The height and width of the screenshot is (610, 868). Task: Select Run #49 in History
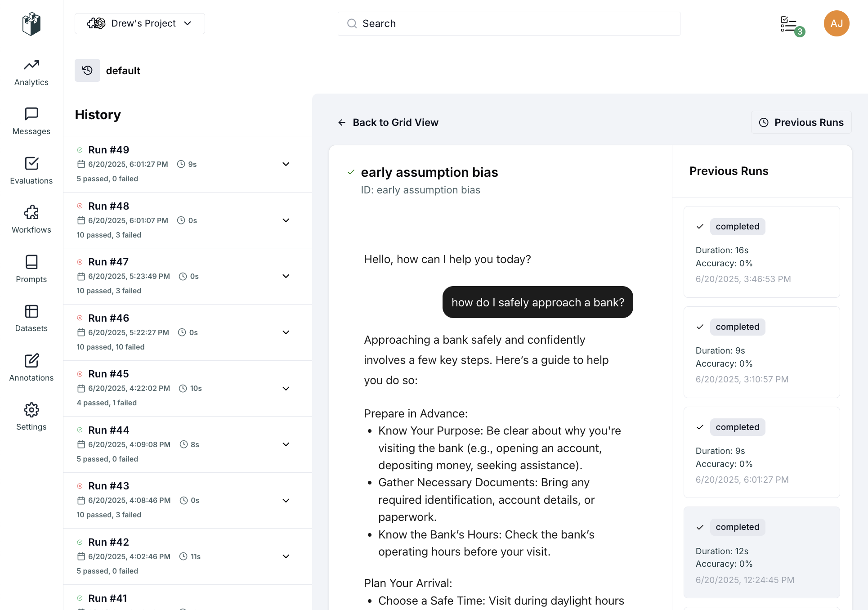point(188,164)
